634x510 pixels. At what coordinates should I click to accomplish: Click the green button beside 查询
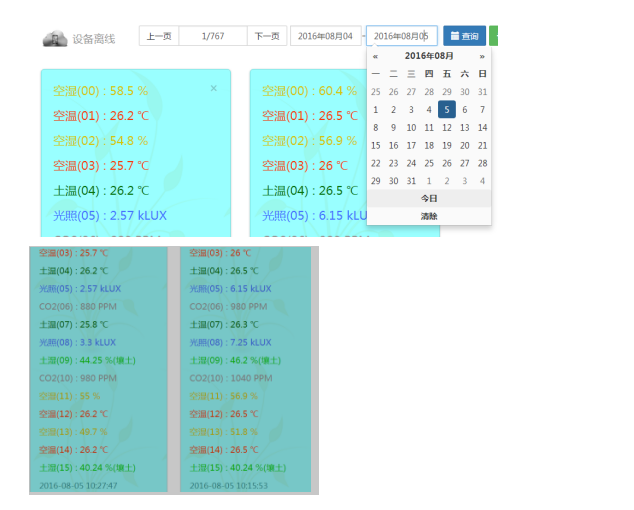tap(494, 36)
